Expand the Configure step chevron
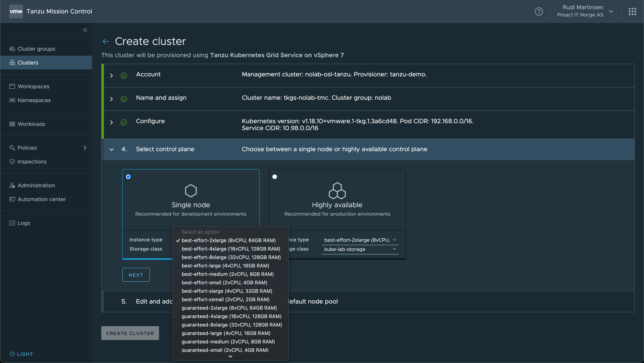This screenshot has height=363, width=644. pos(112,122)
